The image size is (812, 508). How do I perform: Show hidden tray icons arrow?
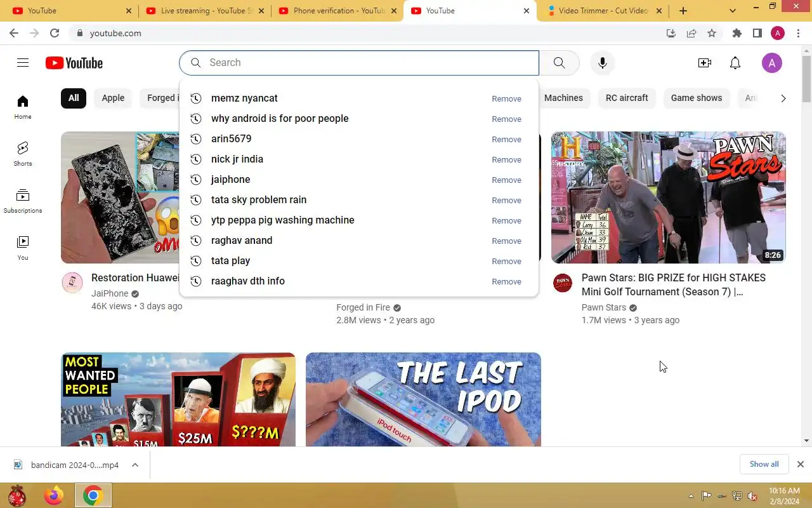click(691, 496)
